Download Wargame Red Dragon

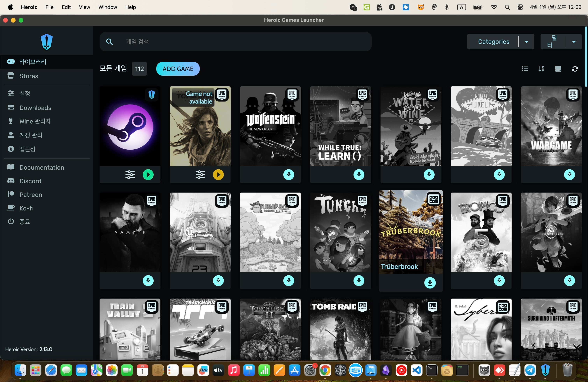click(x=570, y=175)
